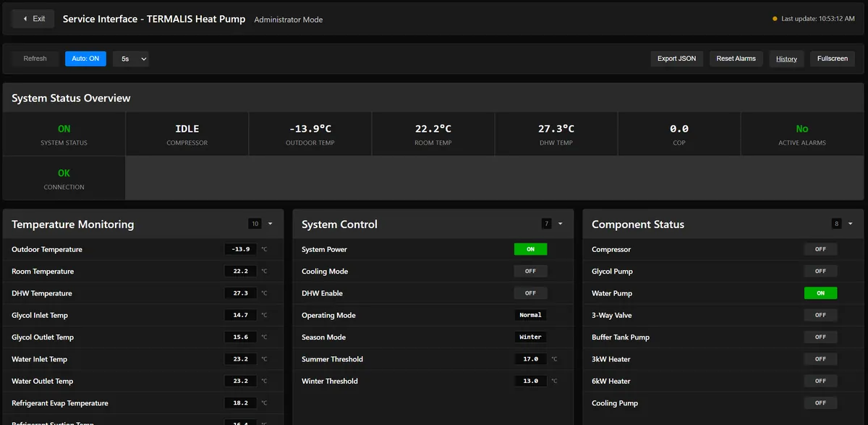Click the Fullscreen button
This screenshot has height=425, width=868.
coord(833,59)
